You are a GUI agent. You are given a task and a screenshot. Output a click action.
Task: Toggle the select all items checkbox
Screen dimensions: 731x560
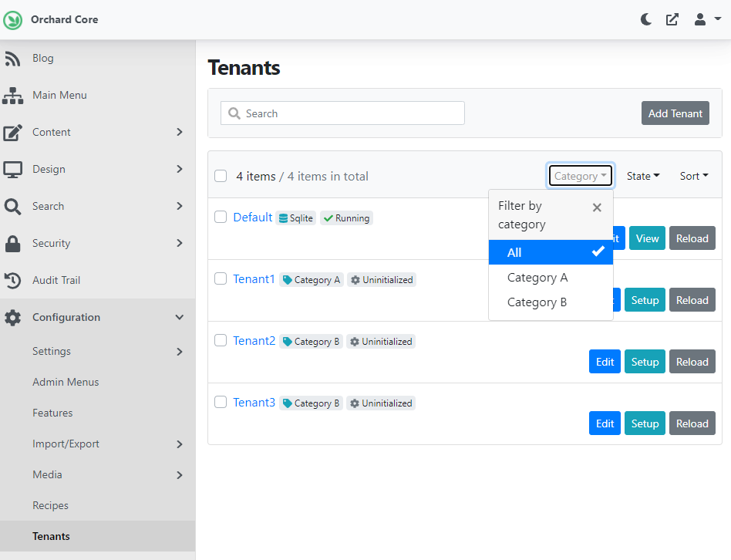click(221, 176)
